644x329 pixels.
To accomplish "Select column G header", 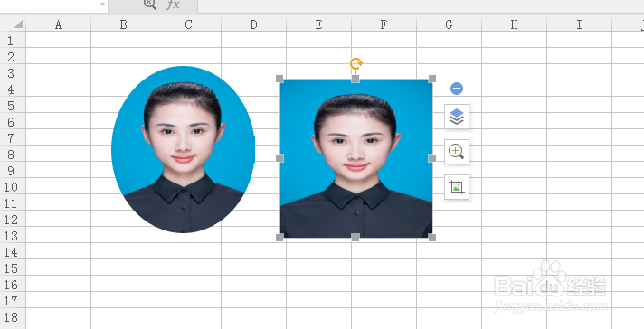I will tap(449, 24).
